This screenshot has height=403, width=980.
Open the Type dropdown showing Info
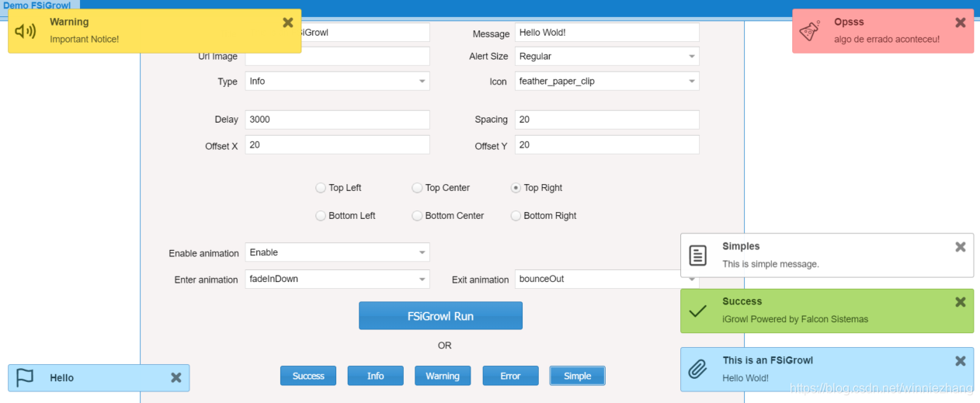[338, 81]
